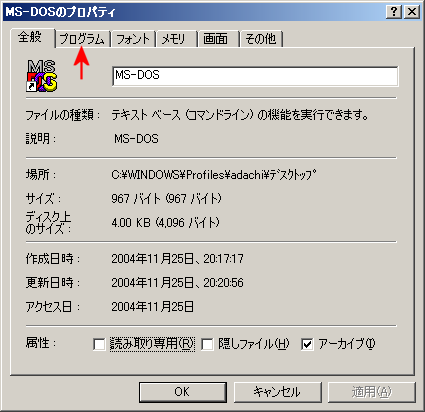Click the MS-DOS name text field
Screen dimensions: 425x412
(x=255, y=76)
